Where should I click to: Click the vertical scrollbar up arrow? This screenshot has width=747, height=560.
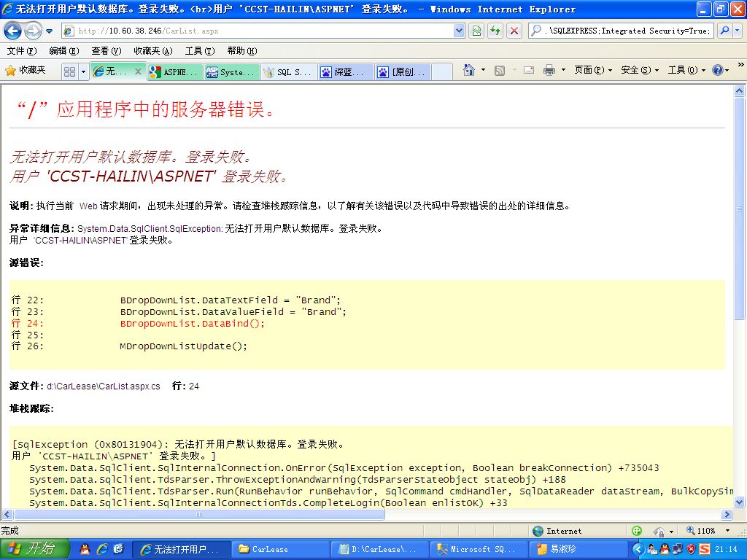pyautogui.click(x=740, y=90)
